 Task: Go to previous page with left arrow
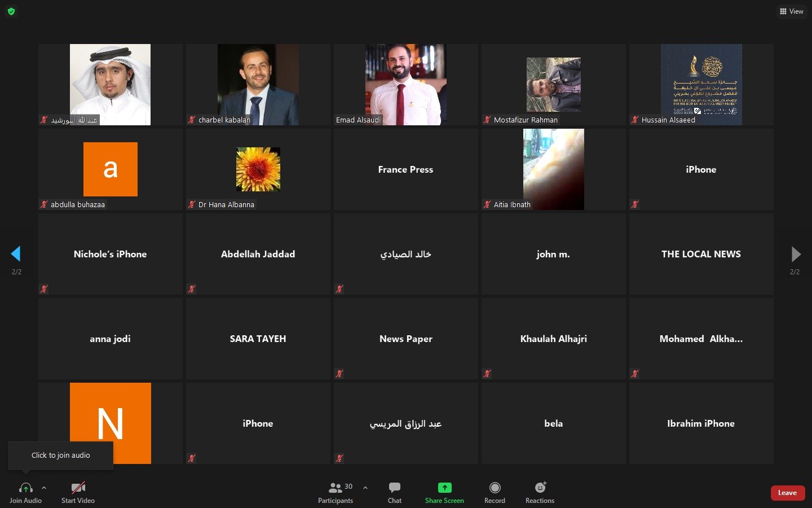pos(16,254)
